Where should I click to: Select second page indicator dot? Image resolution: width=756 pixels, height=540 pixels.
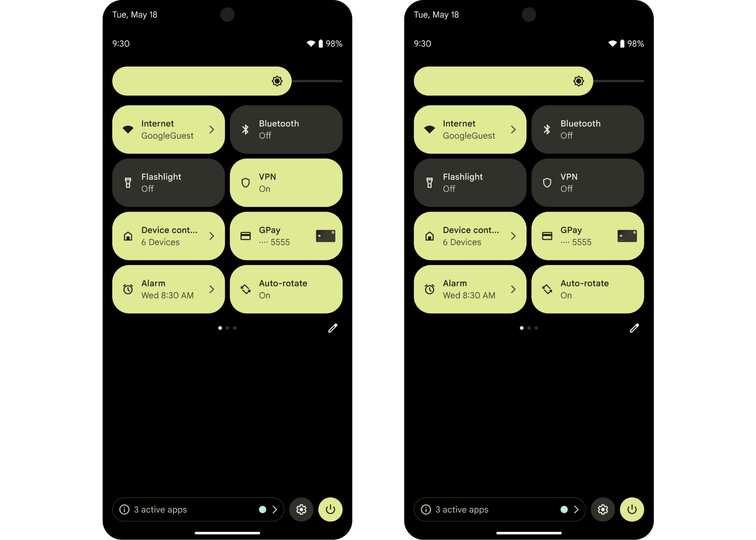(x=228, y=328)
